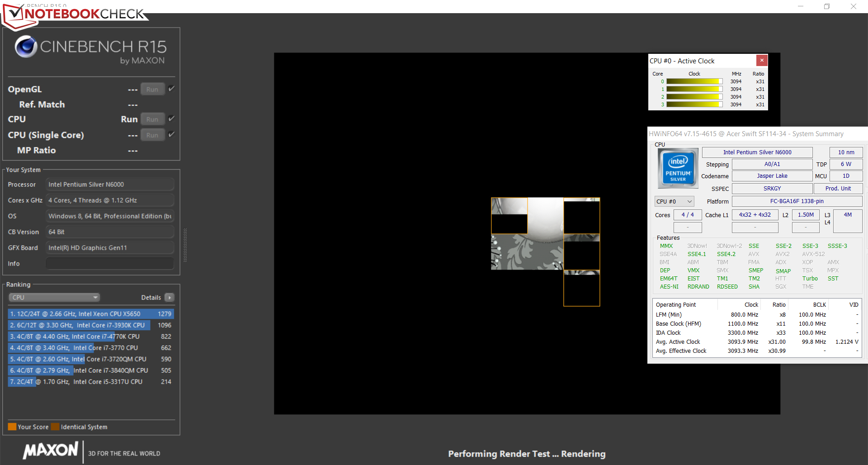Click the MMX feature flag
The width and height of the screenshot is (868, 465).
tap(666, 246)
